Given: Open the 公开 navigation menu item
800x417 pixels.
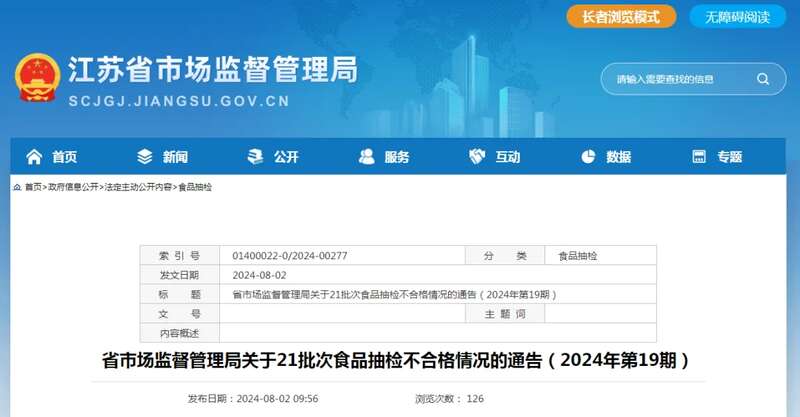Looking at the screenshot, I should point(286,157).
